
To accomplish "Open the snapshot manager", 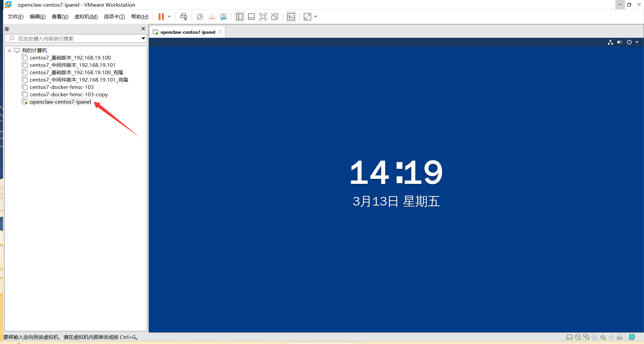I will click(x=223, y=16).
